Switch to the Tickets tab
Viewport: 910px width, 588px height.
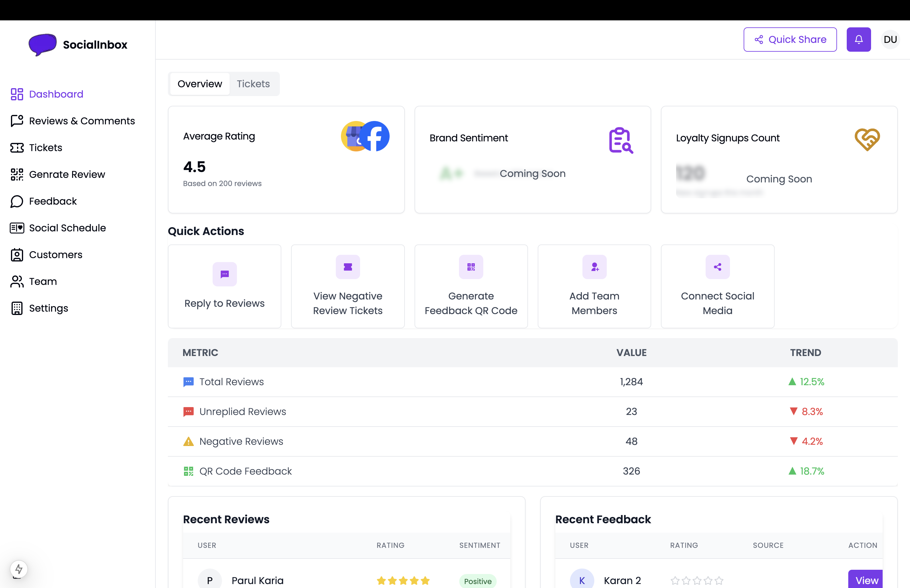coord(253,84)
